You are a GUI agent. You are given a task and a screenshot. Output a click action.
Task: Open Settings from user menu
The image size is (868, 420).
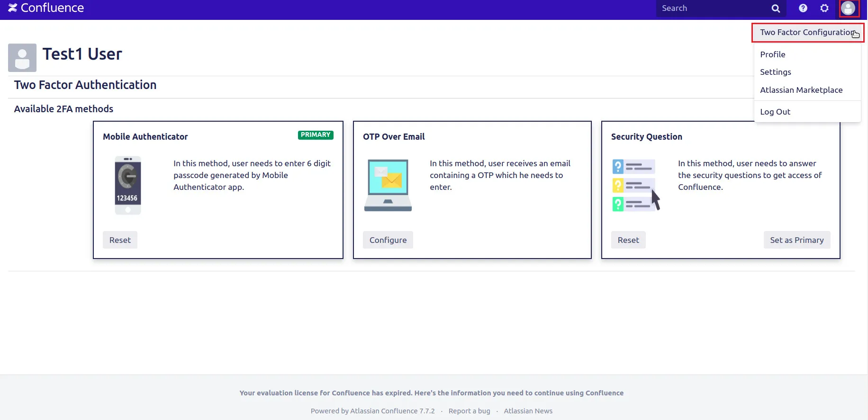(x=807, y=72)
